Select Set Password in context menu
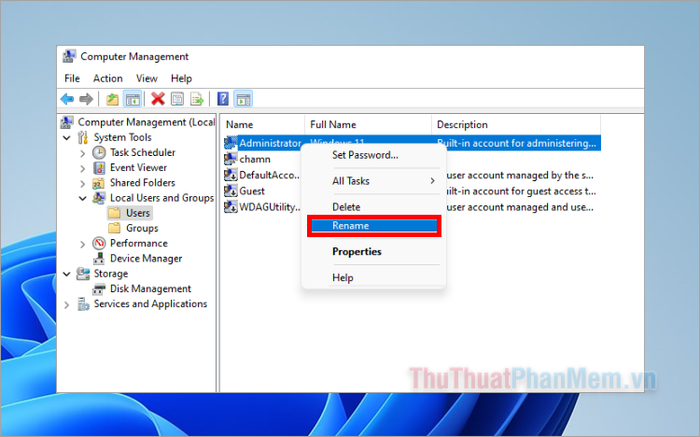700x437 pixels. 365,155
